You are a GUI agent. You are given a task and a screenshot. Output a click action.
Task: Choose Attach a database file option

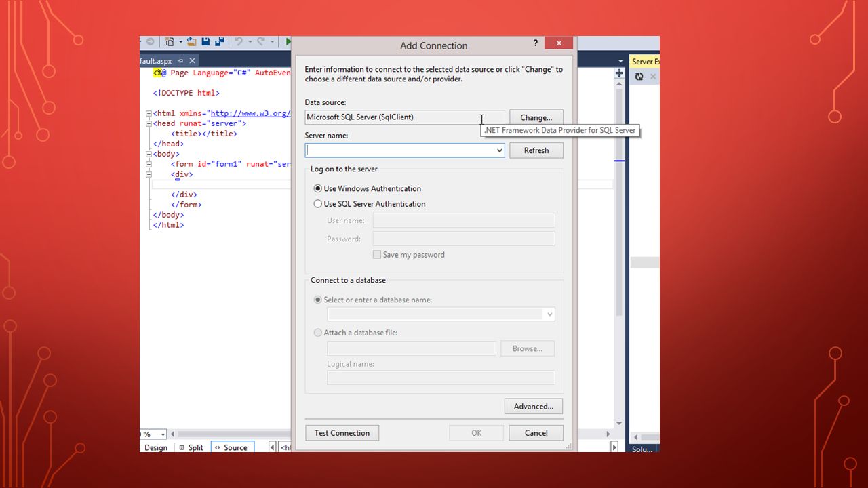point(355,333)
